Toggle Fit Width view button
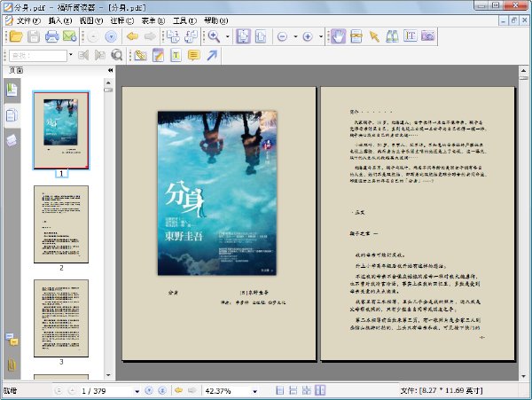Viewport: 532px width, 400px height. pyautogui.click(x=261, y=36)
